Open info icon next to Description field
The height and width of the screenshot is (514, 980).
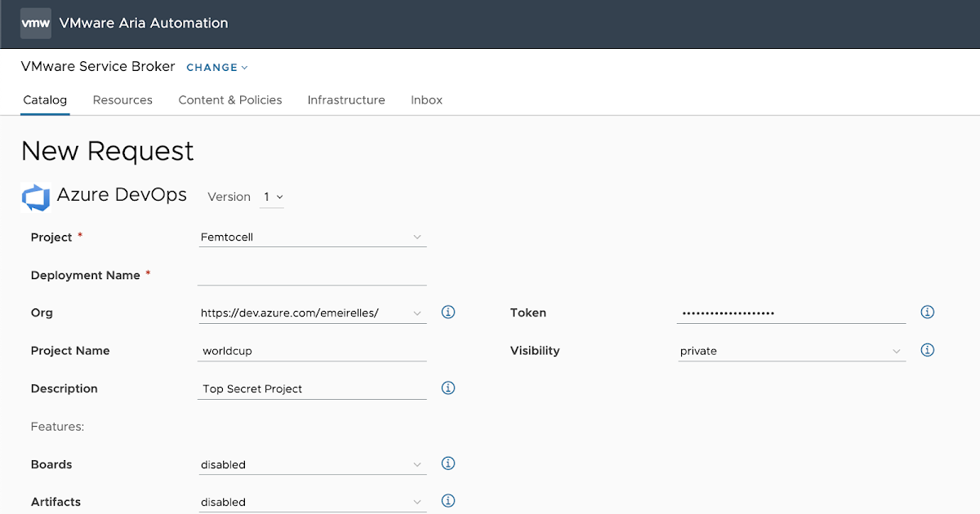click(x=448, y=388)
